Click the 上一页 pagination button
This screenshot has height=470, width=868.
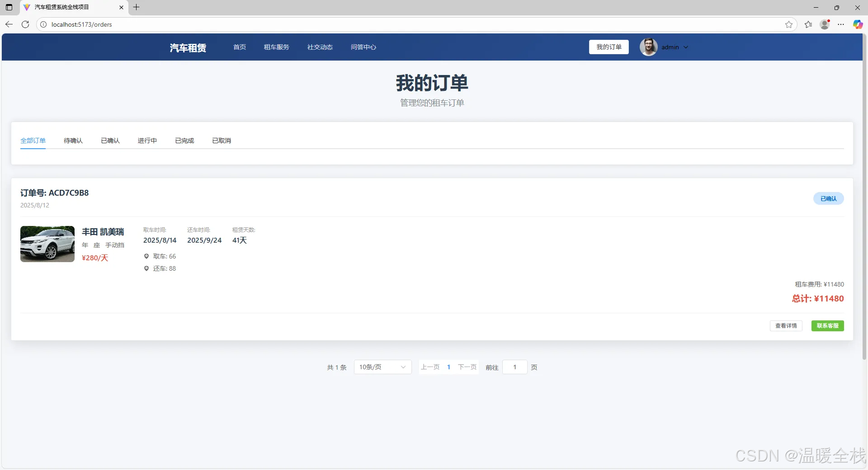pos(430,367)
